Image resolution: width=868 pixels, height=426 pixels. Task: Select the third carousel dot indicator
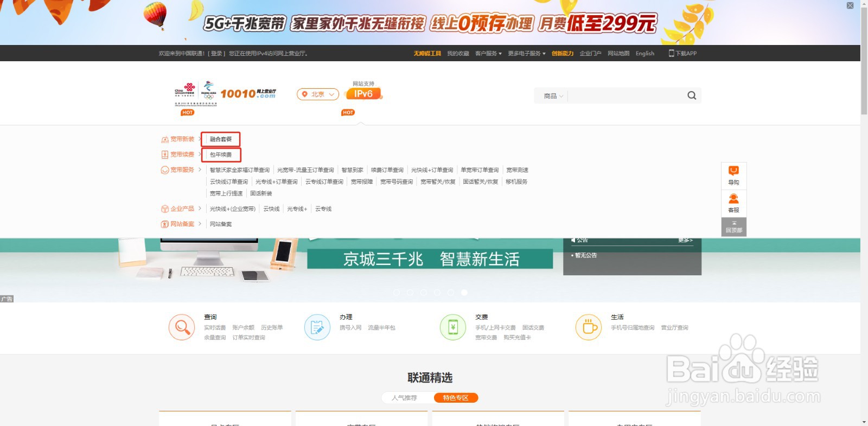(424, 292)
